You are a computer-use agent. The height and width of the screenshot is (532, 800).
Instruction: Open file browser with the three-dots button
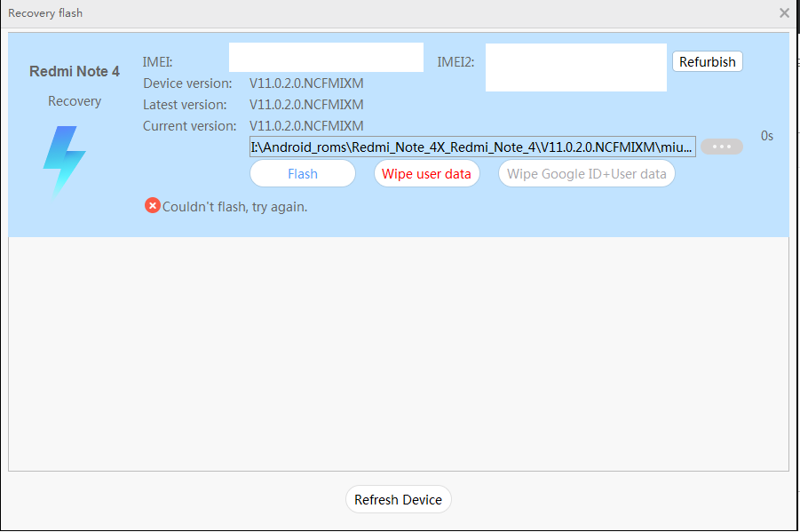click(722, 147)
